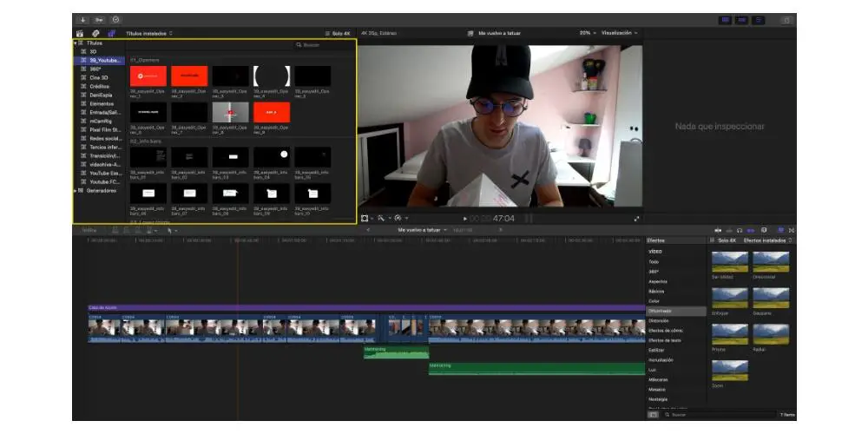Select Créditos in the titles sidebar
868x434 pixels.
tap(100, 86)
